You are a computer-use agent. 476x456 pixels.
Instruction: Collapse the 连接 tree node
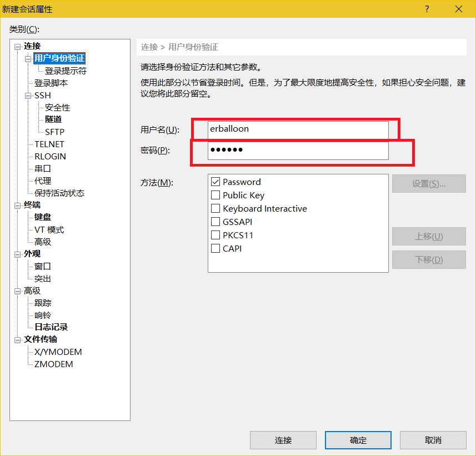click(18, 46)
